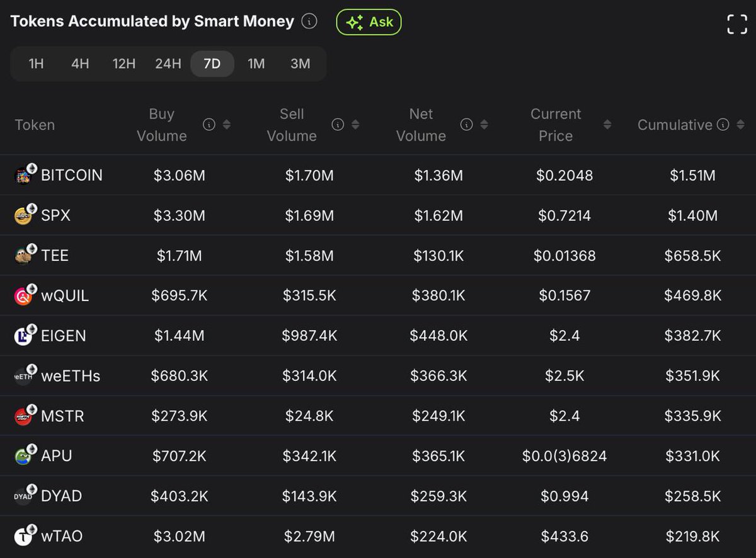Toggle sorting on the Current Price column
Image resolution: width=756 pixels, height=558 pixels.
(607, 125)
